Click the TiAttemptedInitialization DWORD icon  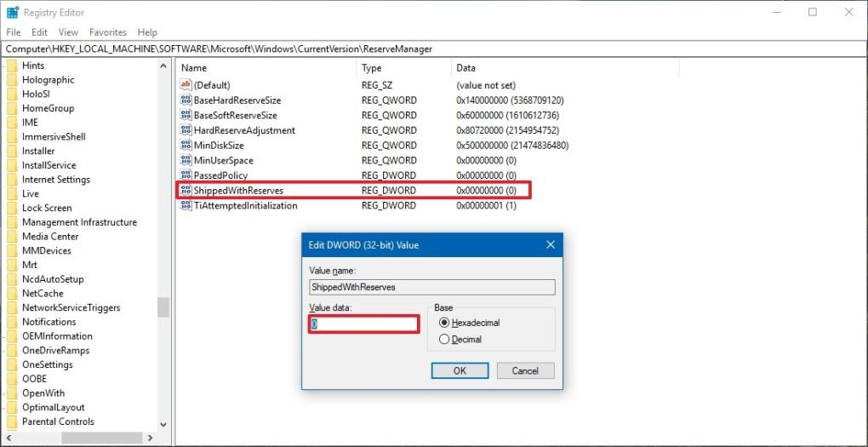click(186, 206)
